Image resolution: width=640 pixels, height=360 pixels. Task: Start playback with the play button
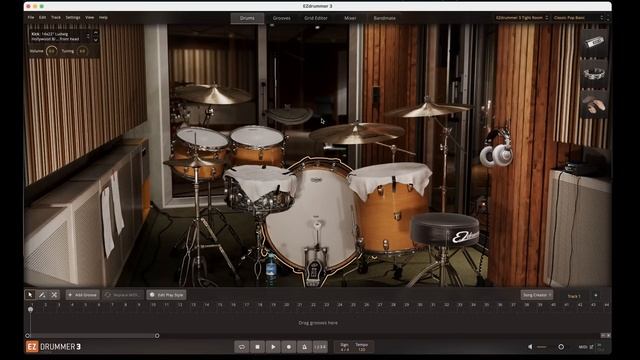273,347
